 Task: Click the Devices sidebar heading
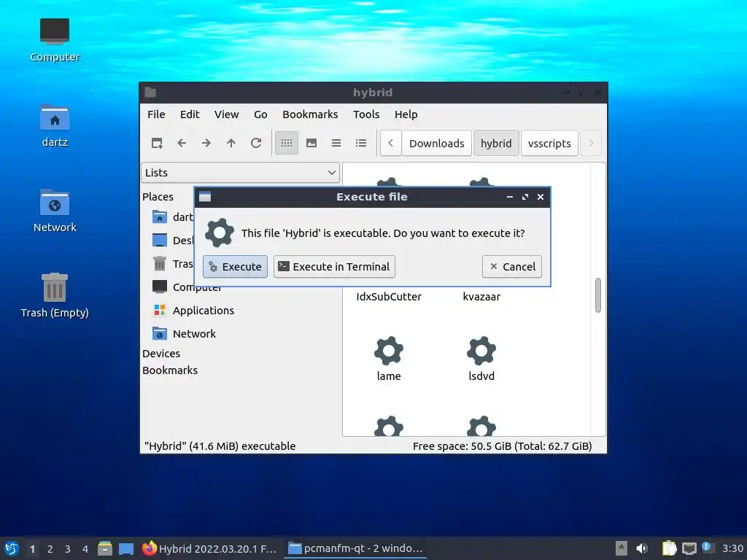pyautogui.click(x=161, y=354)
